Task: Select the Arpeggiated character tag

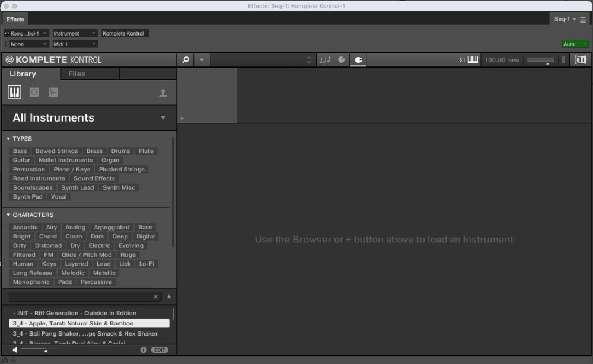Action: (111, 227)
